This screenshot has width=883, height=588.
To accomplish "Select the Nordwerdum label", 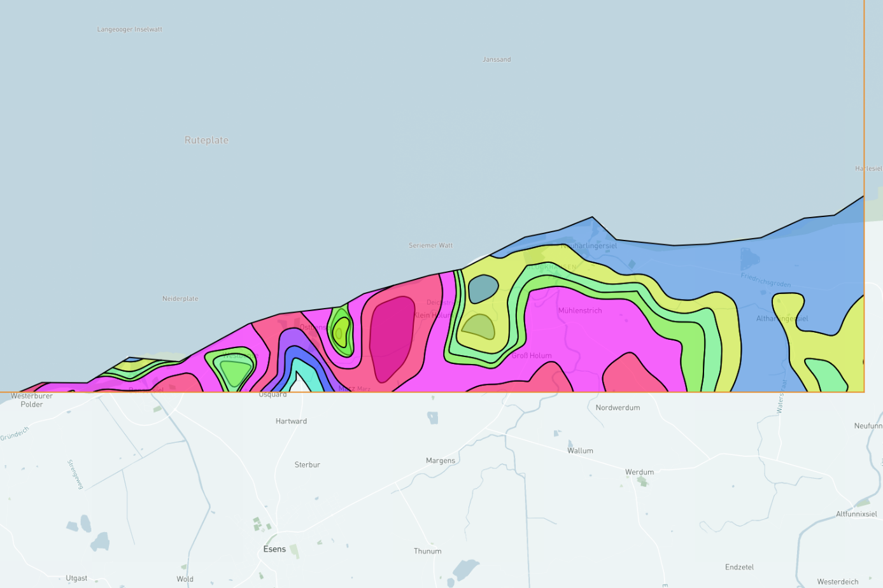I will pos(618,407).
